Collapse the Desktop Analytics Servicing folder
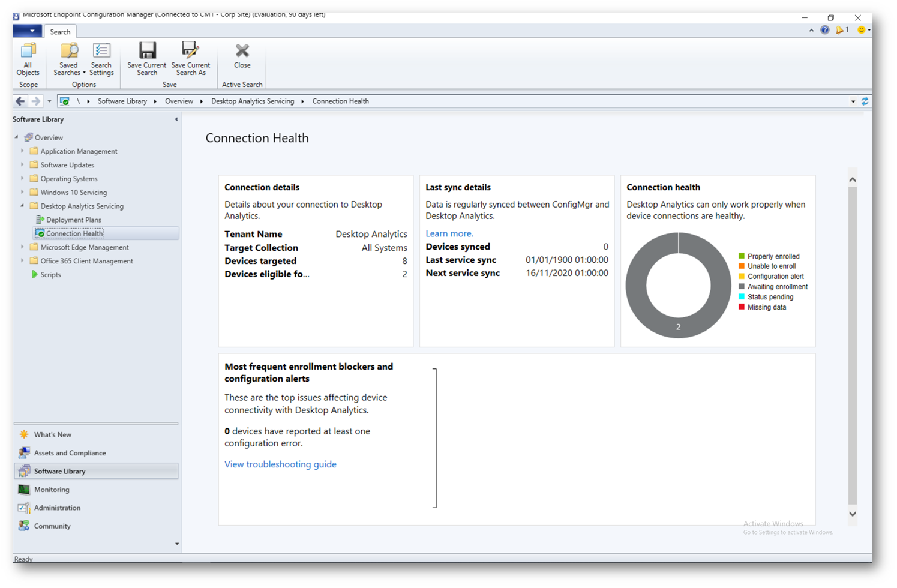Viewport: 897px width, 588px height. (x=22, y=206)
